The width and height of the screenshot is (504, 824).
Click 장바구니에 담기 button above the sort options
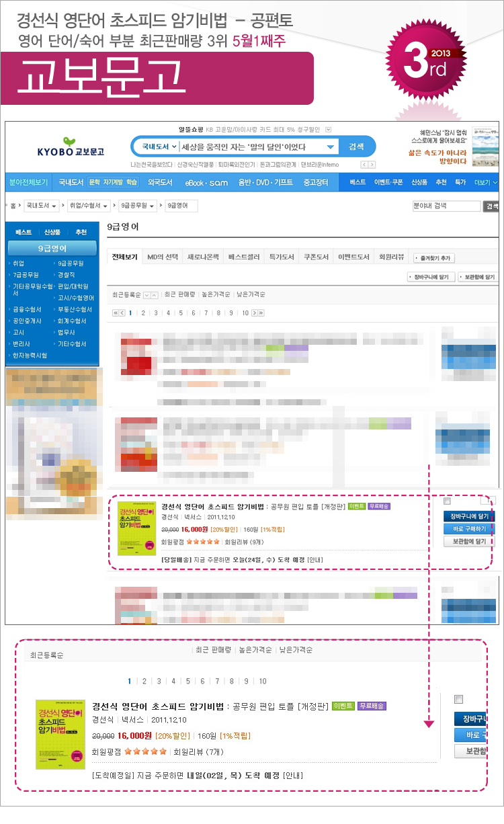tap(431, 277)
